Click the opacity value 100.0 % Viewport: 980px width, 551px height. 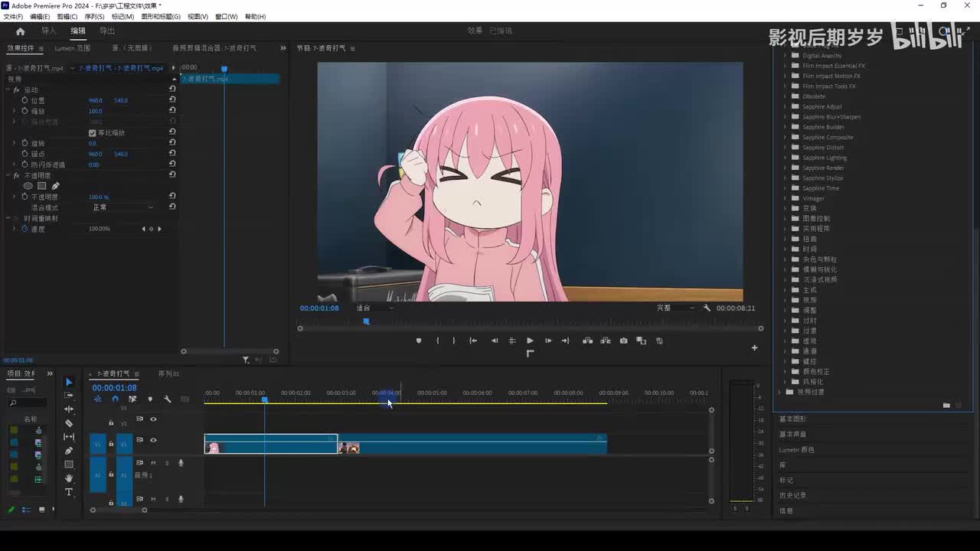99,197
